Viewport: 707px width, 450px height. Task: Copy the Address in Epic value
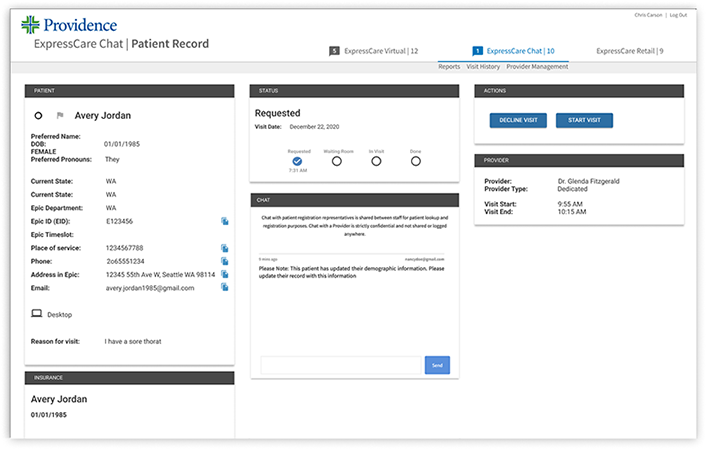point(225,274)
